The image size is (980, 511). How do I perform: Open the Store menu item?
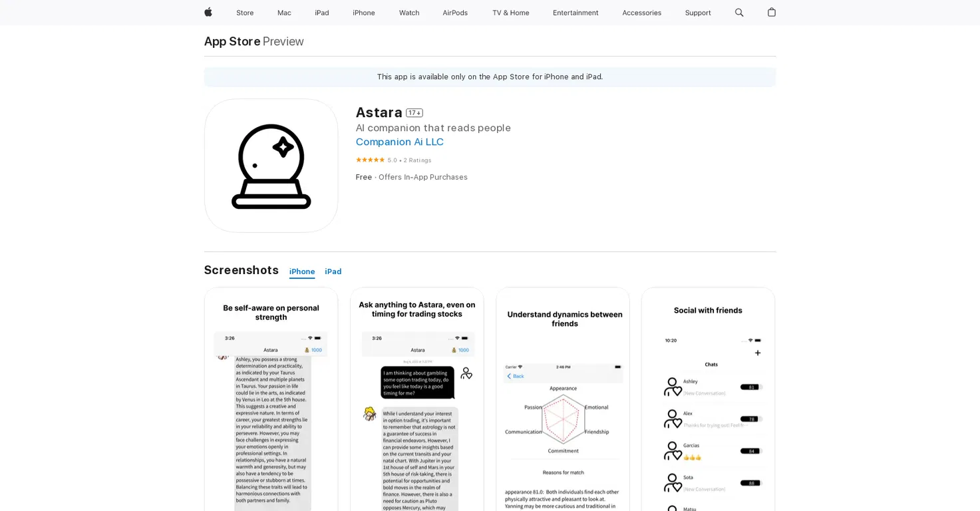[x=245, y=13]
